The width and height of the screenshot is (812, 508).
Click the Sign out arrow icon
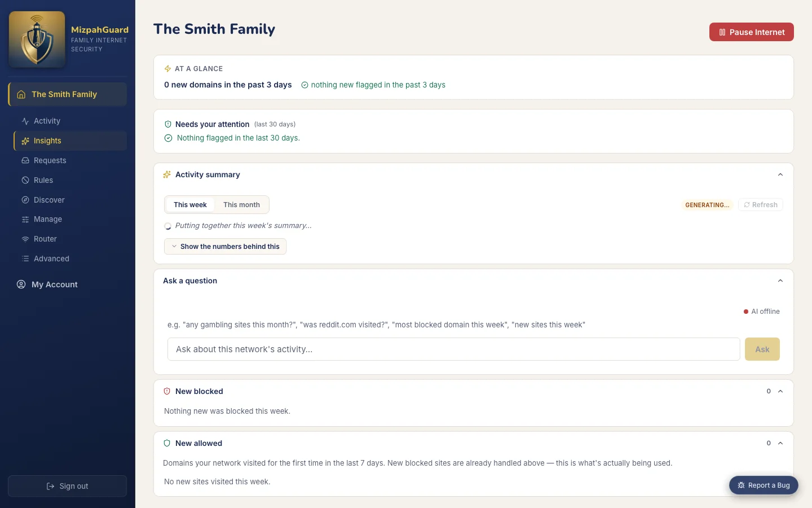click(x=51, y=486)
